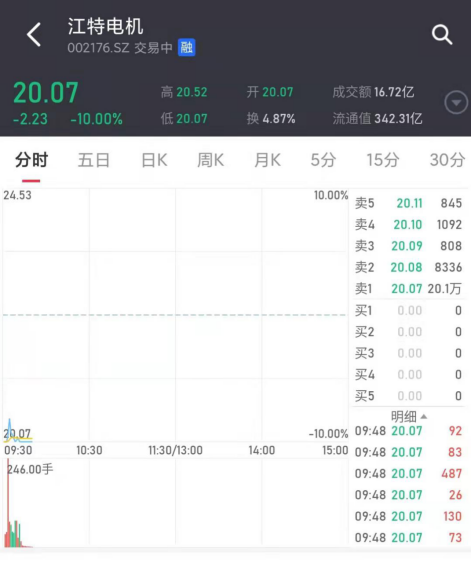
Task: Tap the 卖1 ask price 20.07 row
Action: 408,289
